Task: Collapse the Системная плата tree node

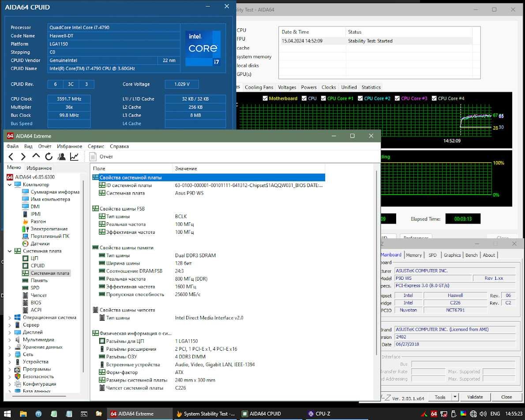Action: point(9,251)
